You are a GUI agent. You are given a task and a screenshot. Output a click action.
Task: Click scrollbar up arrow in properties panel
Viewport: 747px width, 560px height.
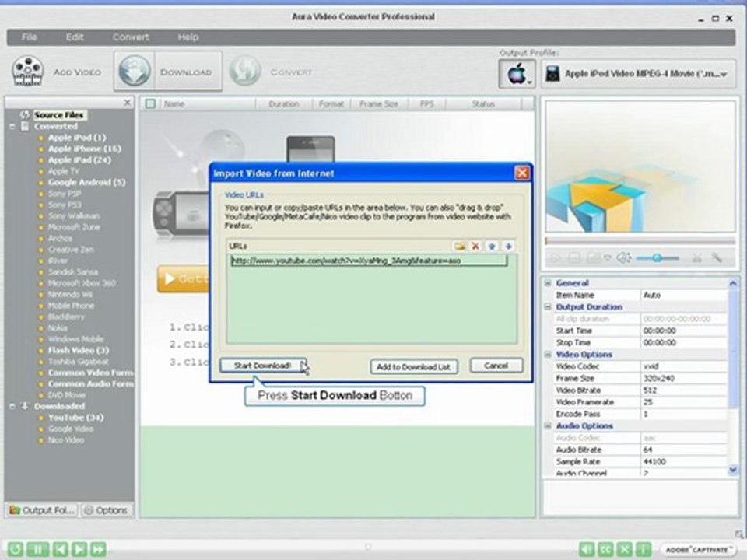(733, 283)
